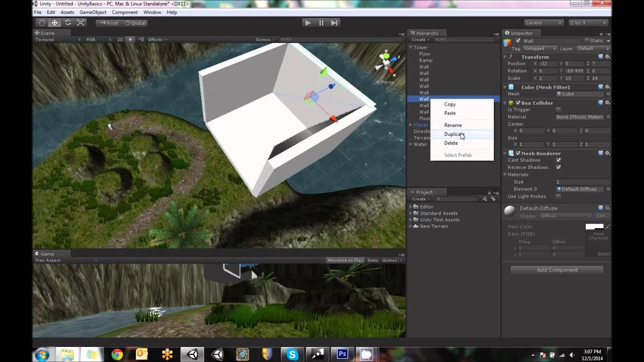
Task: Toggle Scene audio speaker icon
Action: tap(141, 39)
